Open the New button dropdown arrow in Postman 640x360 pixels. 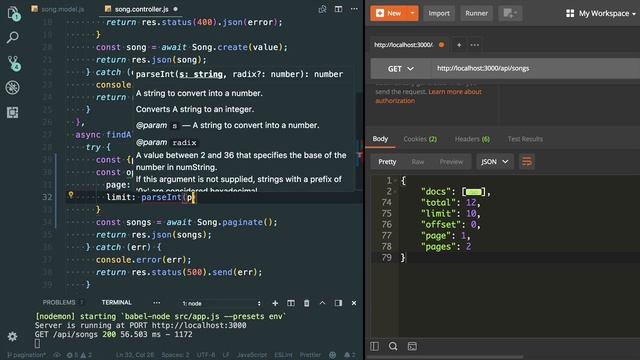coord(412,13)
